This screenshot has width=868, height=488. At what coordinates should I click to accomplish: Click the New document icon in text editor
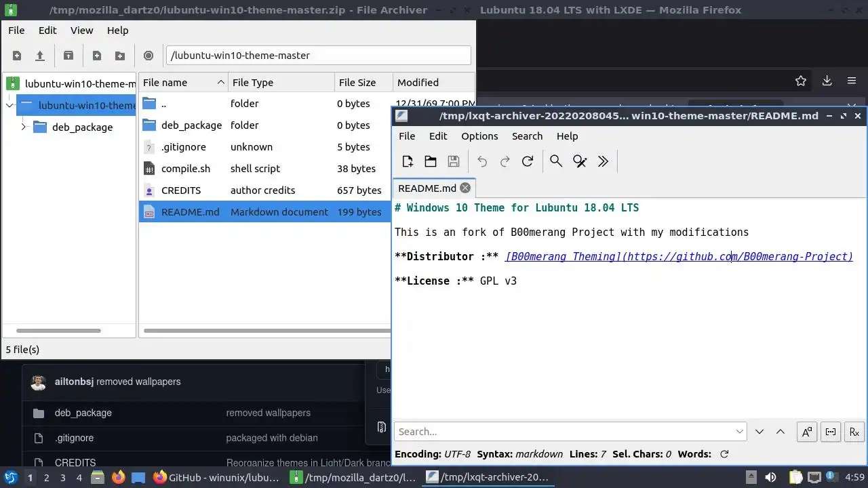[x=408, y=161]
